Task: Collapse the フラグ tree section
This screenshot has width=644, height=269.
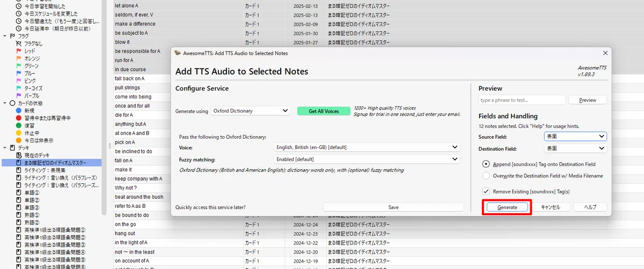Action: click(5, 36)
